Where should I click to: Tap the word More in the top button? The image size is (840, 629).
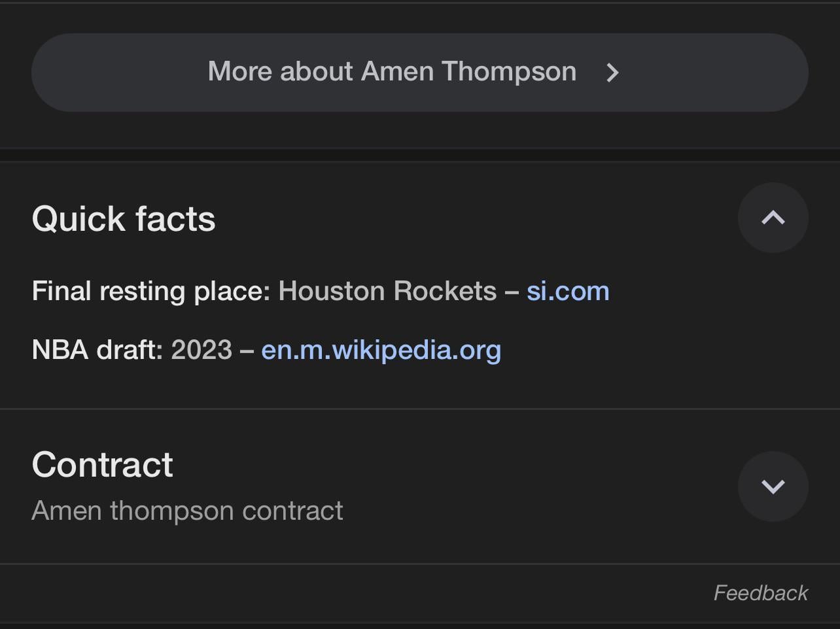click(240, 71)
